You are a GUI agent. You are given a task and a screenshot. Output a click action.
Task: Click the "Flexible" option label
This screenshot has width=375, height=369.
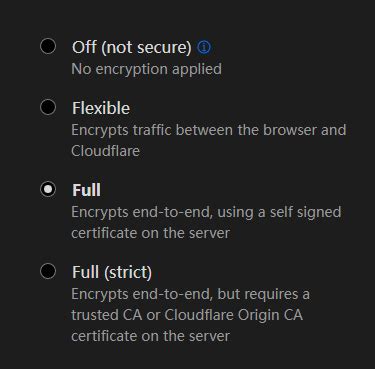point(101,108)
